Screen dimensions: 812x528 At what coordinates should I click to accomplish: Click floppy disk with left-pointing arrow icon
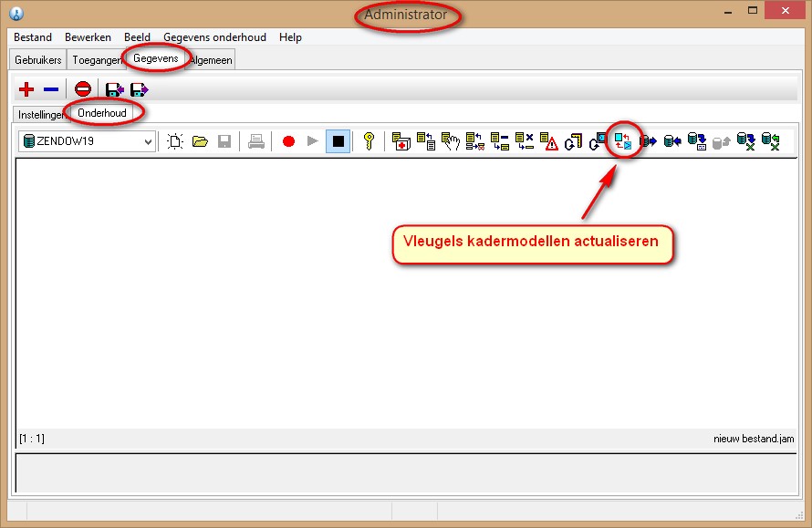[x=114, y=89]
